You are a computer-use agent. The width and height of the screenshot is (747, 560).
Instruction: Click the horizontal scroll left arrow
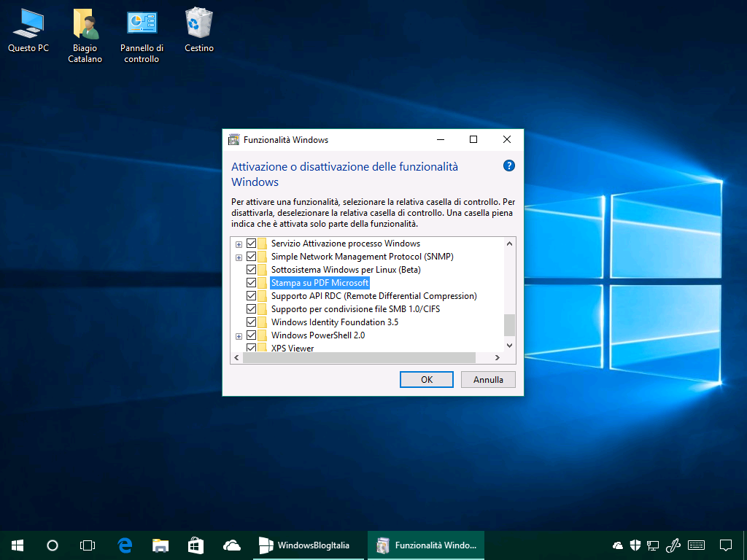(x=237, y=357)
